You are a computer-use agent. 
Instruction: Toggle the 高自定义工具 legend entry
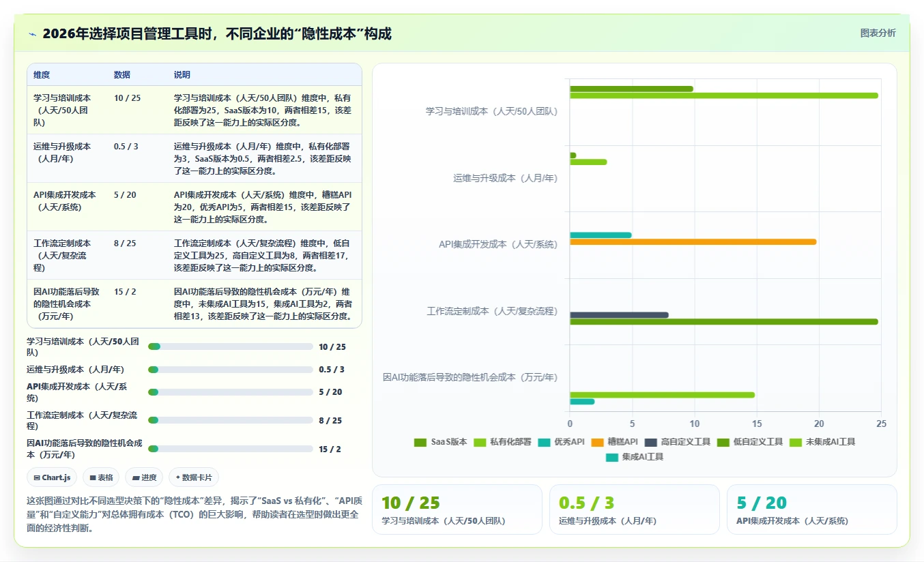pyautogui.click(x=678, y=442)
